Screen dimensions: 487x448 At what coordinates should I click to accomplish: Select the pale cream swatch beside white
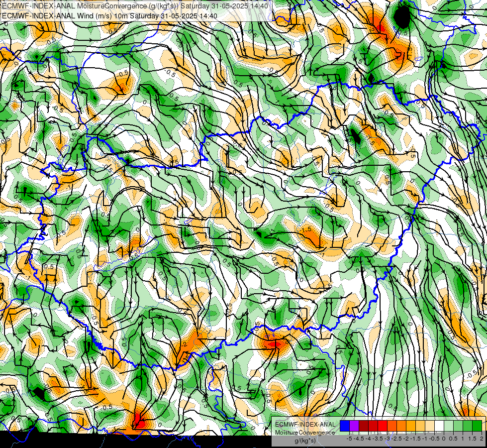(430, 426)
